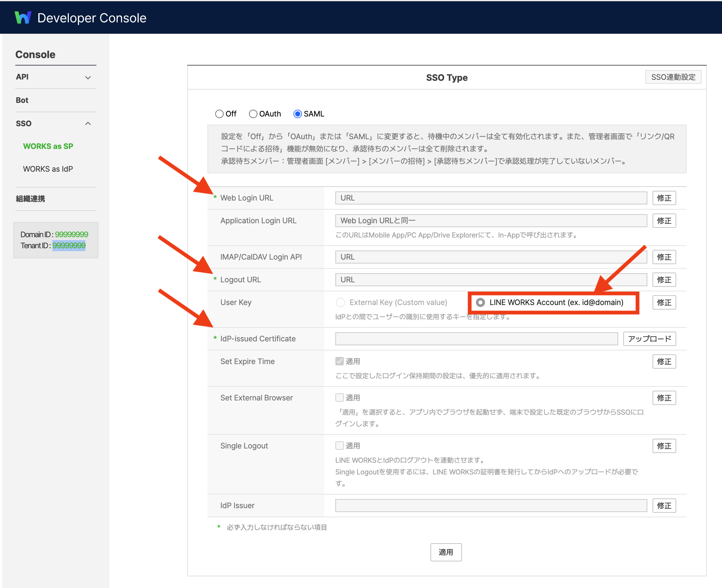Select the SAML radio button
The width and height of the screenshot is (722, 588).
(297, 114)
